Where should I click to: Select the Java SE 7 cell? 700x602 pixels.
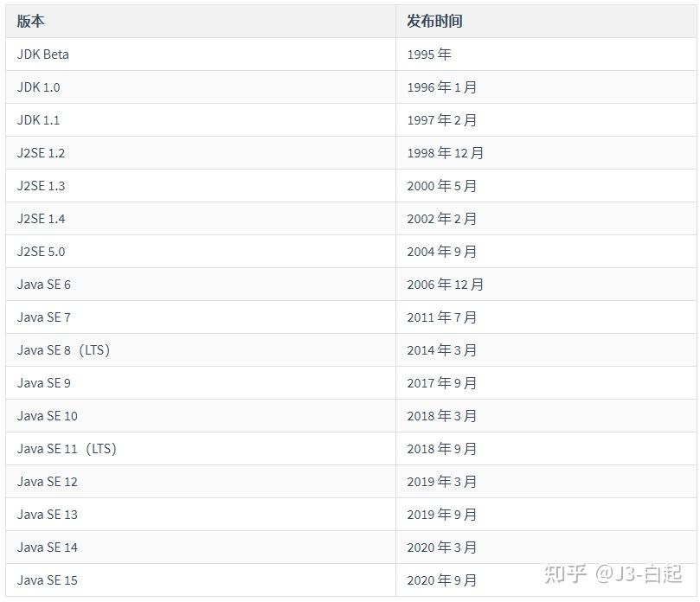44,317
